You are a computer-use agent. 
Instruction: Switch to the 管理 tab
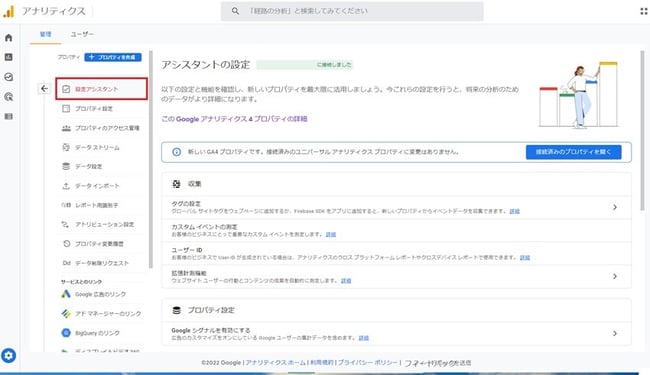[x=46, y=34]
